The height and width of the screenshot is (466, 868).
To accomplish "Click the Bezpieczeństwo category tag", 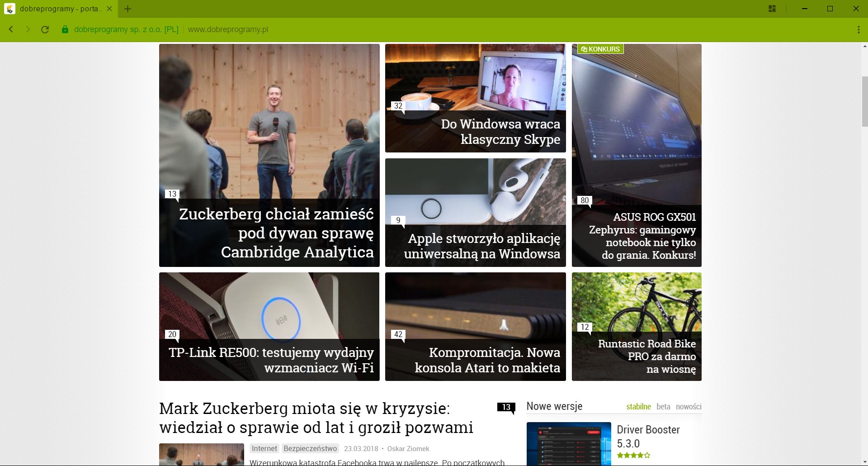I will (310, 448).
